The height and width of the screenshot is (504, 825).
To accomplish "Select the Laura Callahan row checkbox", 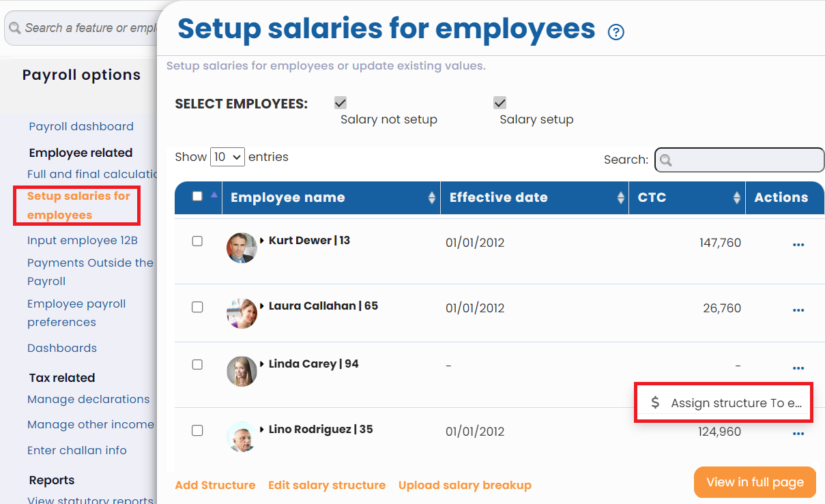I will click(x=197, y=307).
